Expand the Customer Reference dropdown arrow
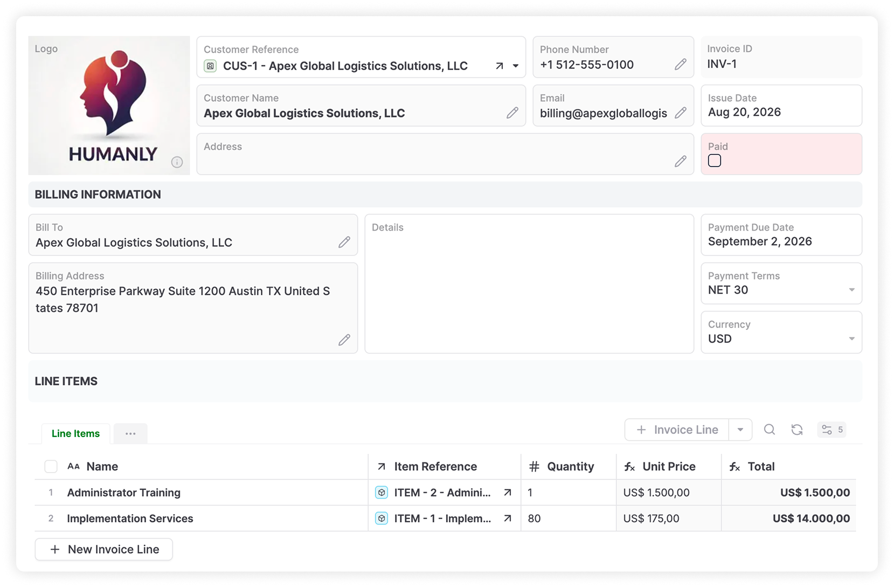 point(516,66)
